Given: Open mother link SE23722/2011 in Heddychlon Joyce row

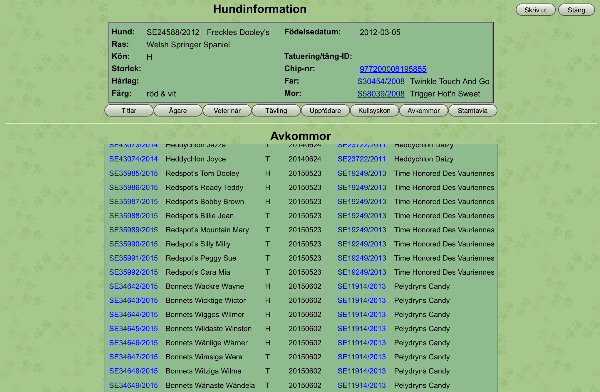Looking at the screenshot, I should [362, 159].
